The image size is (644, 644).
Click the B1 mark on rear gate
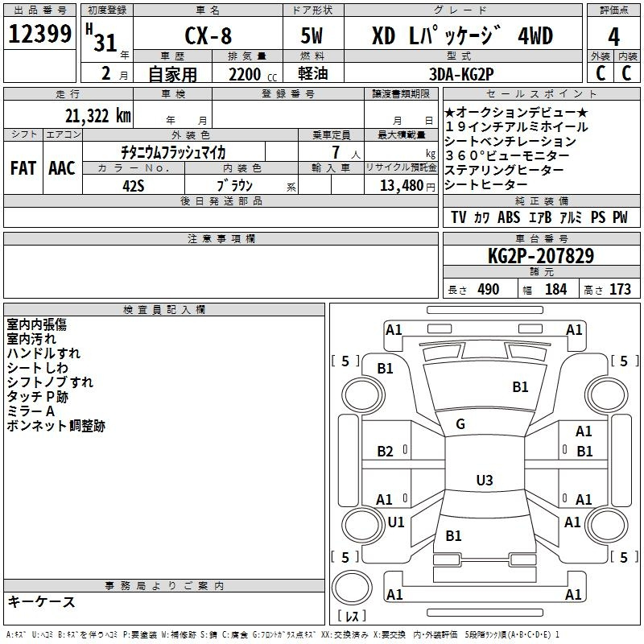453,535
